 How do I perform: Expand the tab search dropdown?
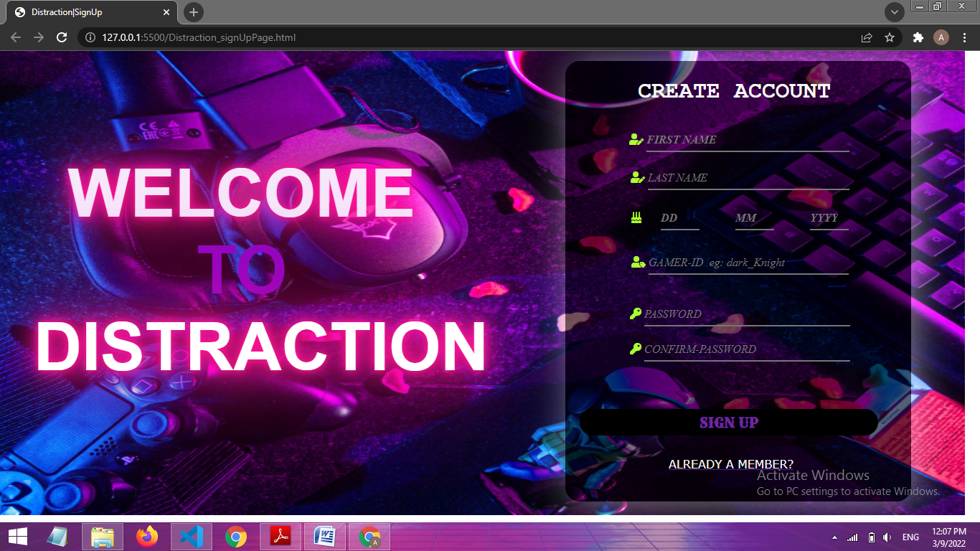894,12
